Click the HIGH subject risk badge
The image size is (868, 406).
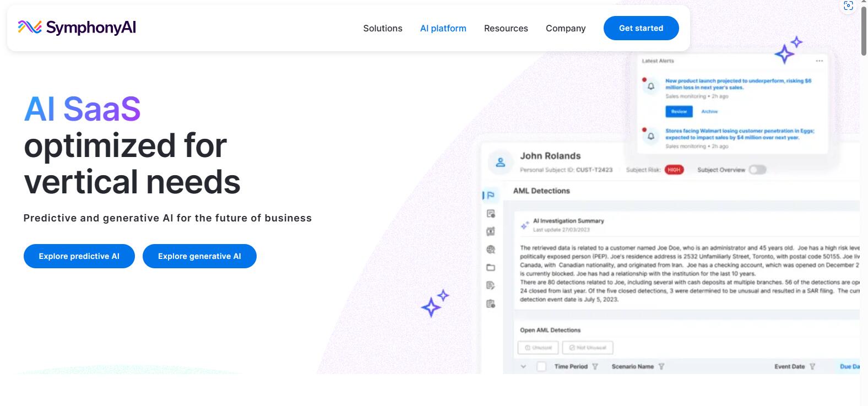pyautogui.click(x=674, y=170)
